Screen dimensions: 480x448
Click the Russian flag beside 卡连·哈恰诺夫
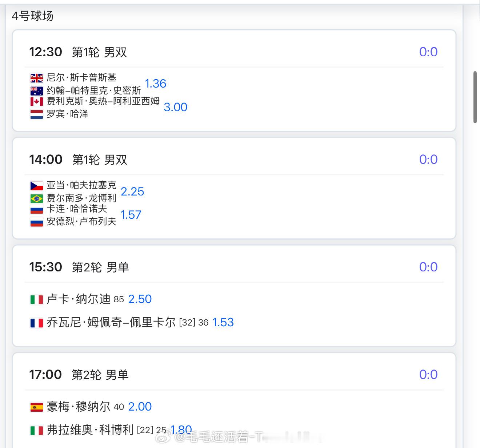tap(36, 209)
